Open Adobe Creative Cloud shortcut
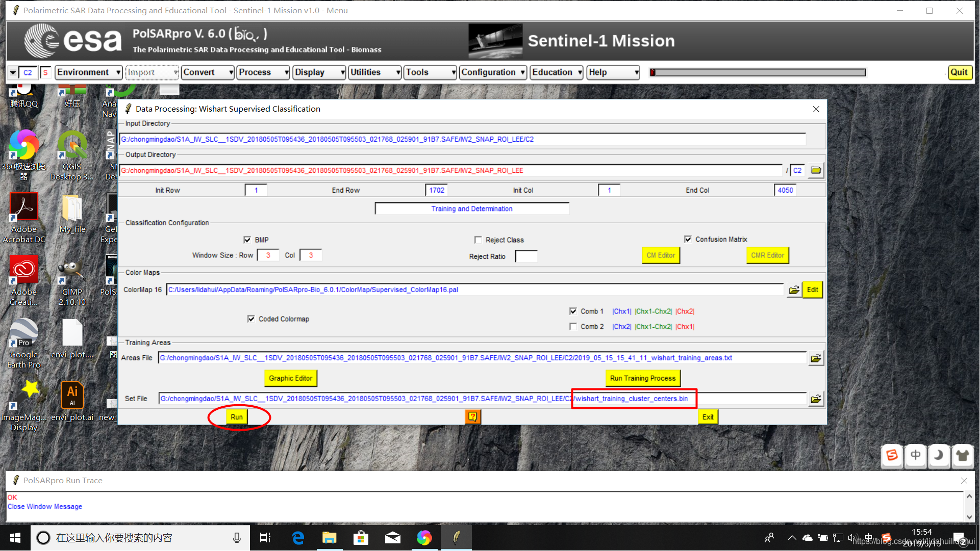Screen dimensions: 980x551 (24, 281)
